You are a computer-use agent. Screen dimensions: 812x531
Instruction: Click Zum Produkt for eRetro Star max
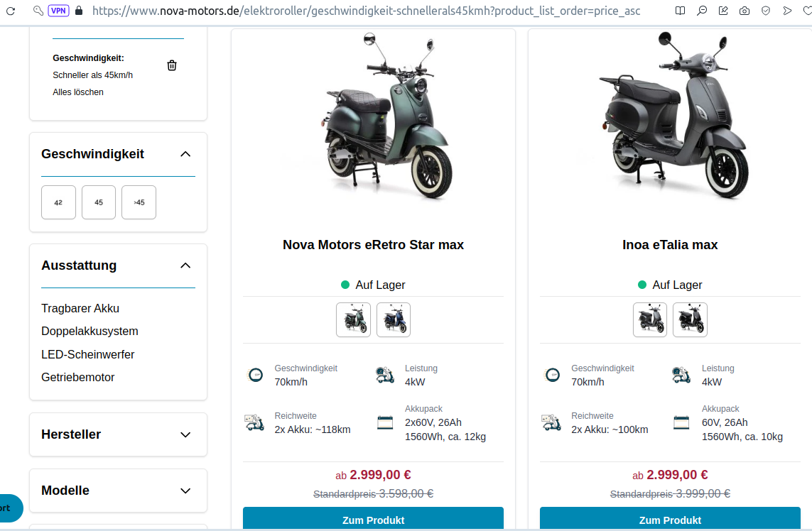[x=373, y=520]
